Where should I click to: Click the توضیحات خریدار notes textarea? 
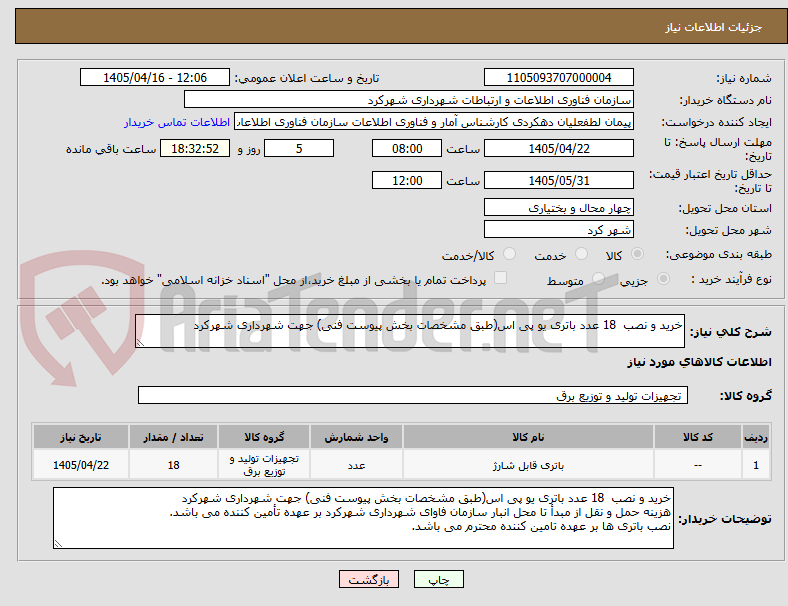[x=363, y=518]
